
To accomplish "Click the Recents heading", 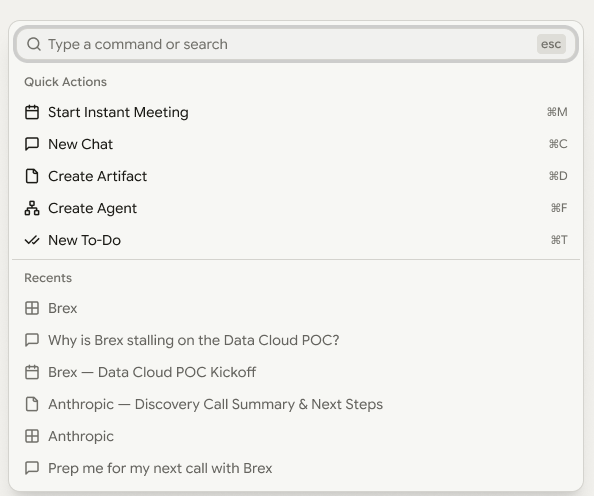I will (x=48, y=278).
